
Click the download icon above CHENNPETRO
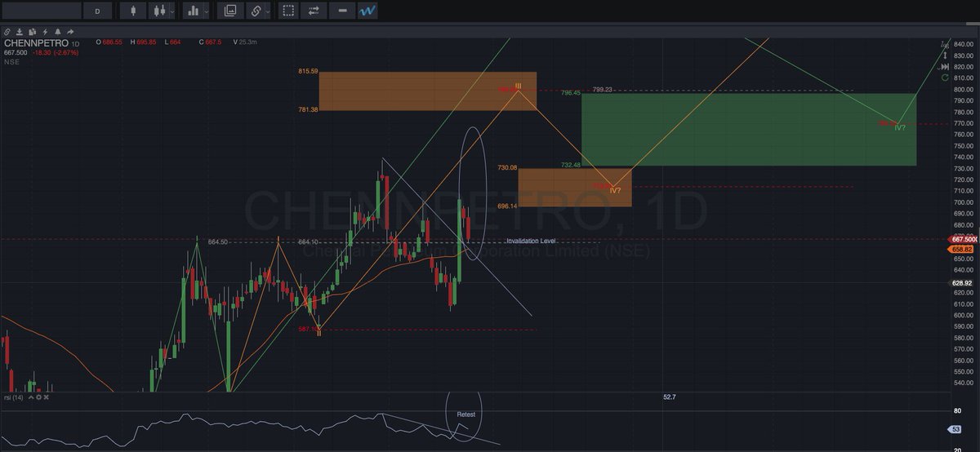(19, 32)
